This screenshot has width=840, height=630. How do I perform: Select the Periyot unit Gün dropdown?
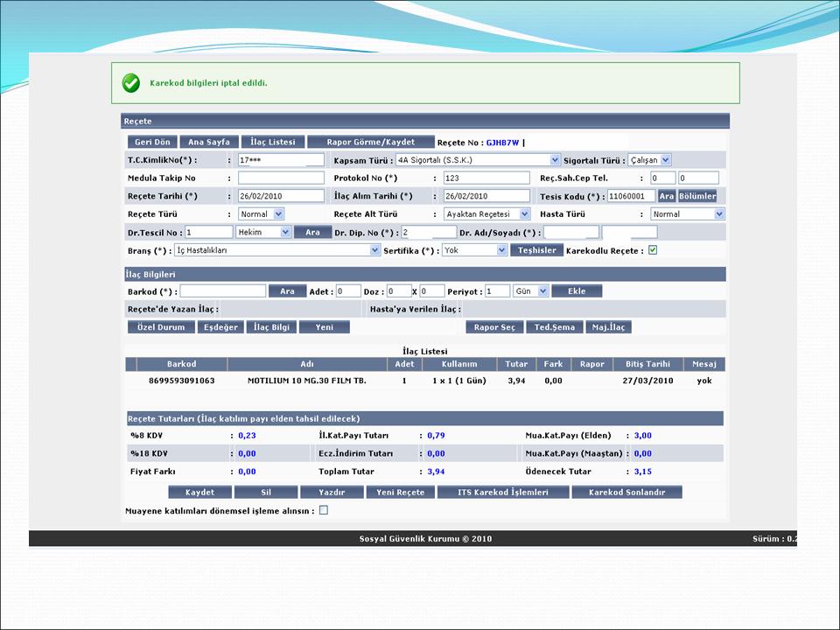[x=543, y=291]
